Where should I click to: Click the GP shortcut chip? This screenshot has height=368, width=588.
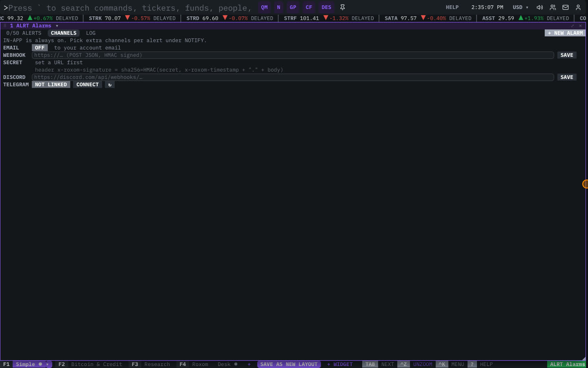[x=293, y=7]
